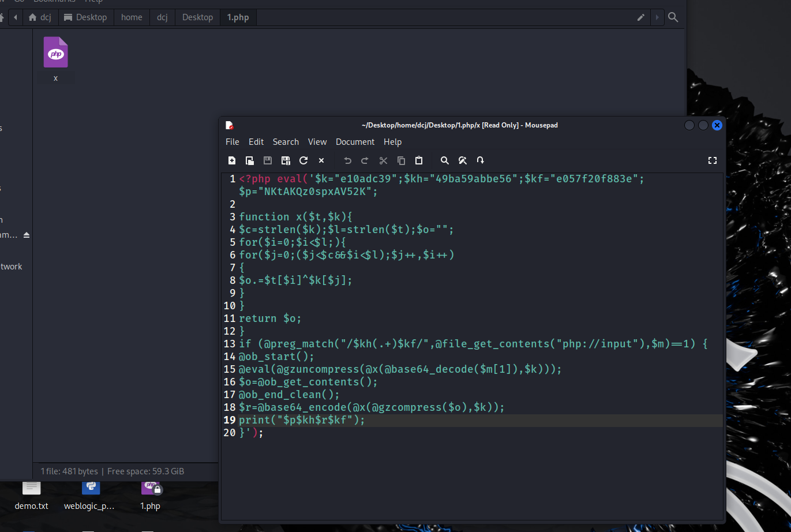
Task: Minimize the Mousepad window
Action: click(x=689, y=125)
